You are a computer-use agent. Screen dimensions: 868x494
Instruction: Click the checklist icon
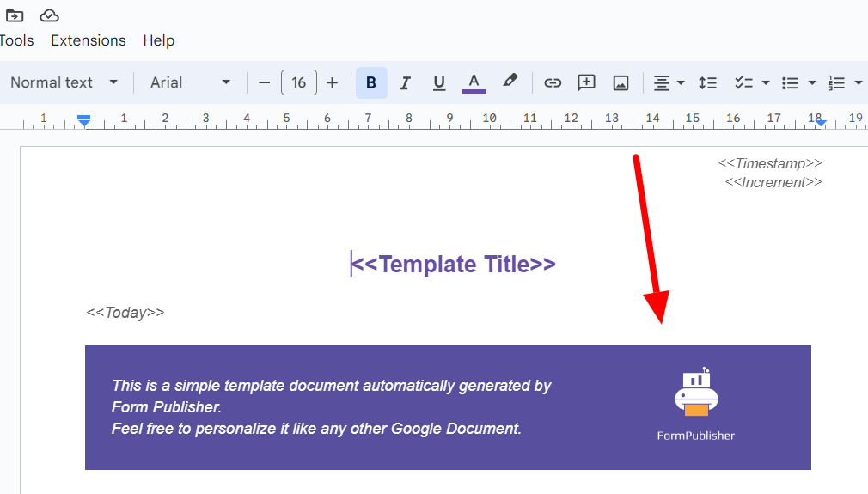tap(743, 83)
